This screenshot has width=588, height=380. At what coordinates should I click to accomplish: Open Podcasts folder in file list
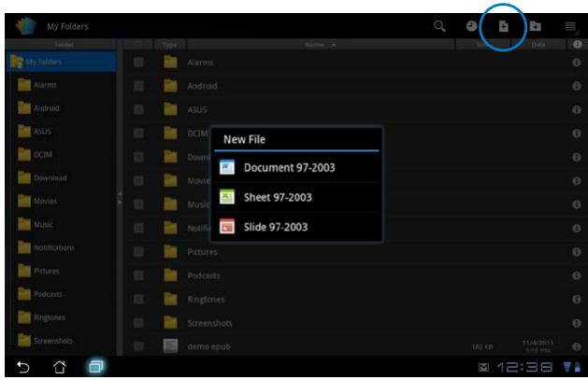click(204, 275)
